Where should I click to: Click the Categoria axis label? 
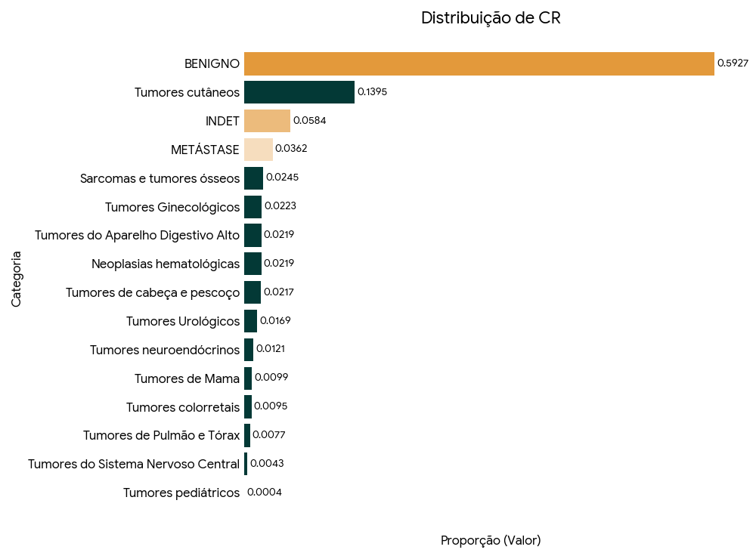(x=17, y=279)
